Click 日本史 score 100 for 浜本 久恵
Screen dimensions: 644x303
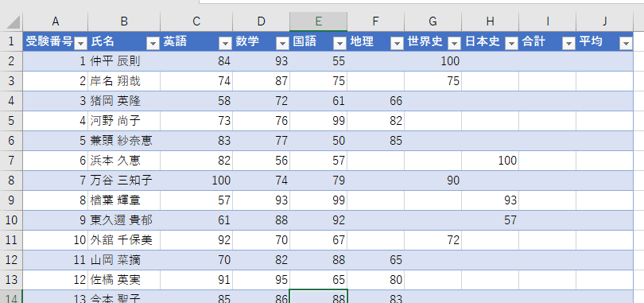tap(490, 161)
